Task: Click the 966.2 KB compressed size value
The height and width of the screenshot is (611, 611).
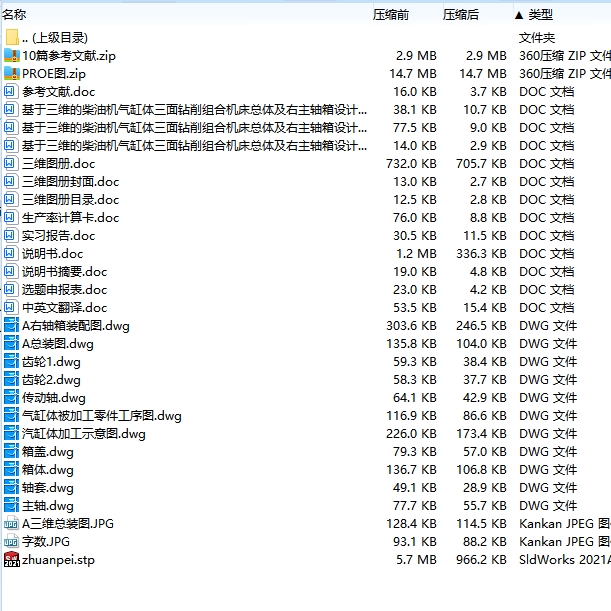Action: pos(481,560)
